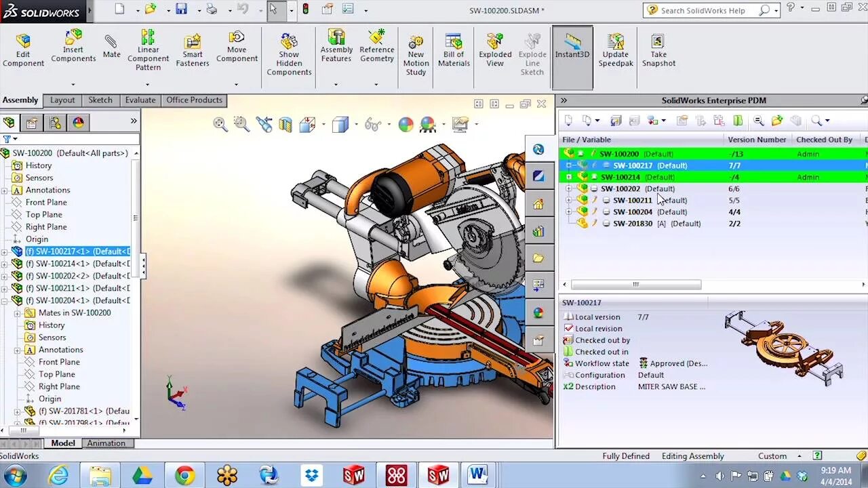
Task: Toggle the Local revision checkbox
Action: 568,329
